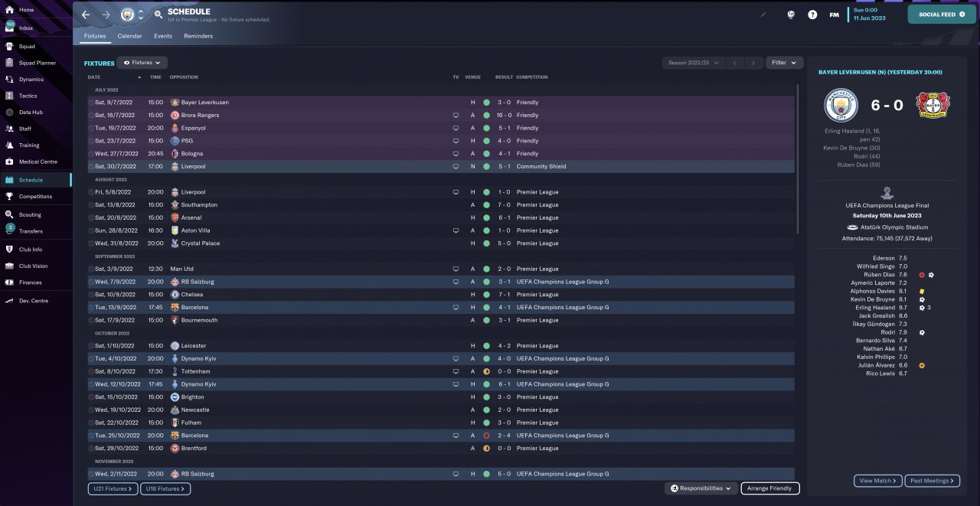The height and width of the screenshot is (506, 980).
Task: Click the Arrange Friendly button
Action: pyautogui.click(x=770, y=488)
